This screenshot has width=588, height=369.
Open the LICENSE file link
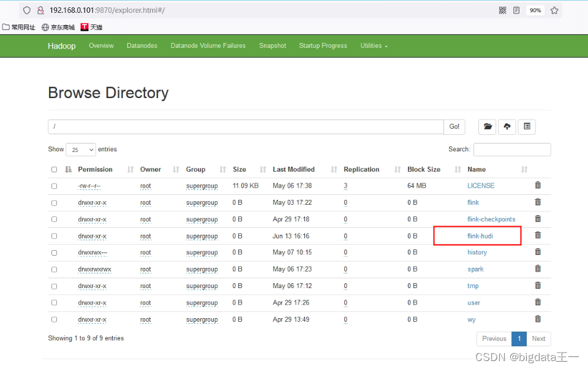coord(481,186)
